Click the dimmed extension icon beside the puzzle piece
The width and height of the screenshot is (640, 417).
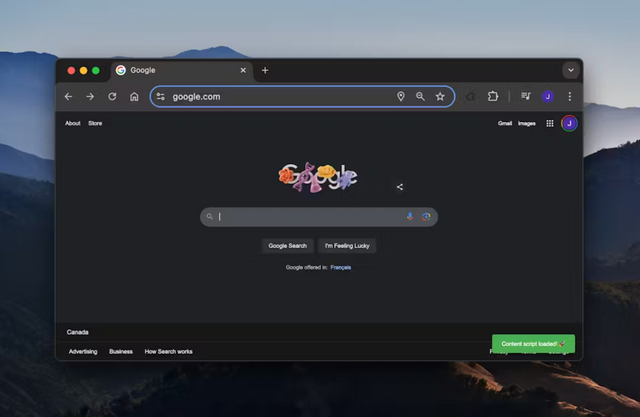point(471,96)
